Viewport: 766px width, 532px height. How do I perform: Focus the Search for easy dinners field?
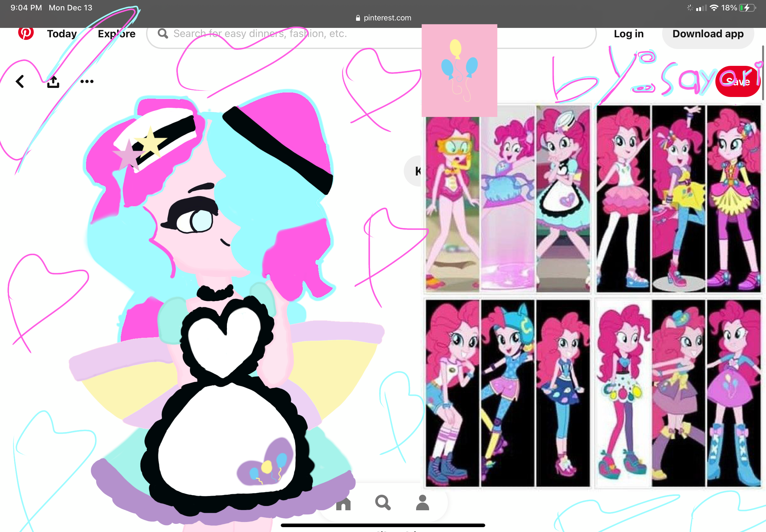point(260,34)
